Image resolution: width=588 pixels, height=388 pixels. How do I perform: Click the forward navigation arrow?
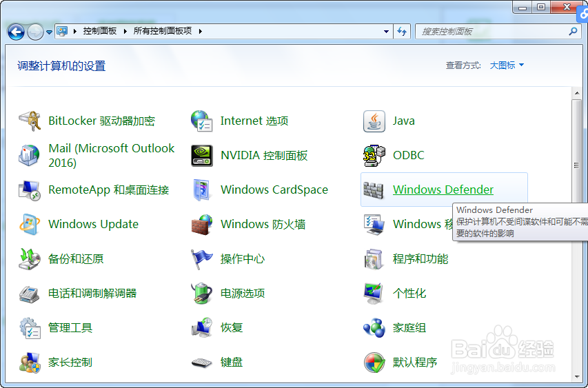point(35,32)
